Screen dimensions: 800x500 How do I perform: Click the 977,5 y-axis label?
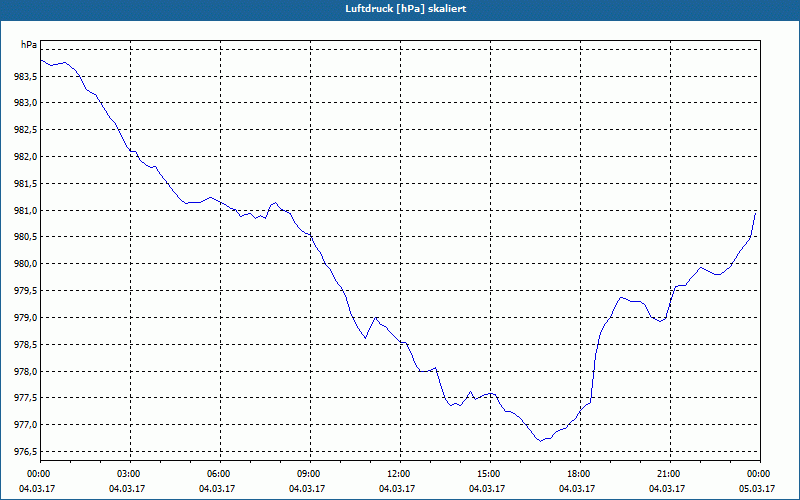(x=26, y=398)
